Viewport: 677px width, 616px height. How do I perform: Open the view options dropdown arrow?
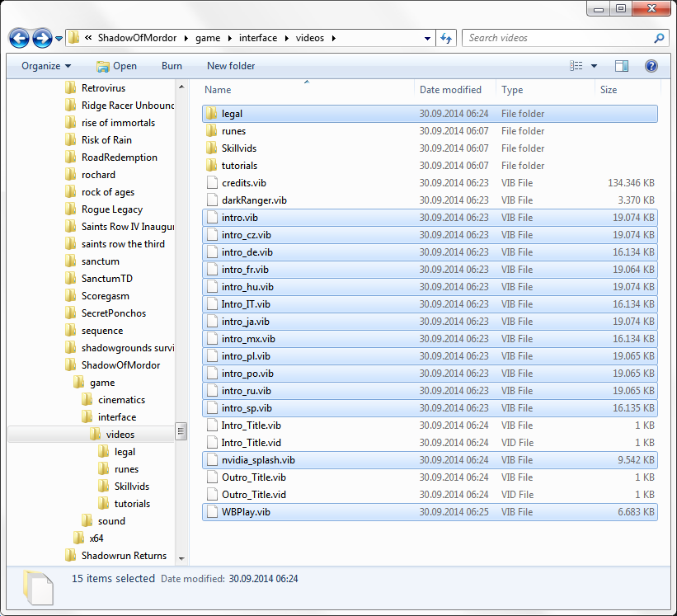click(594, 66)
